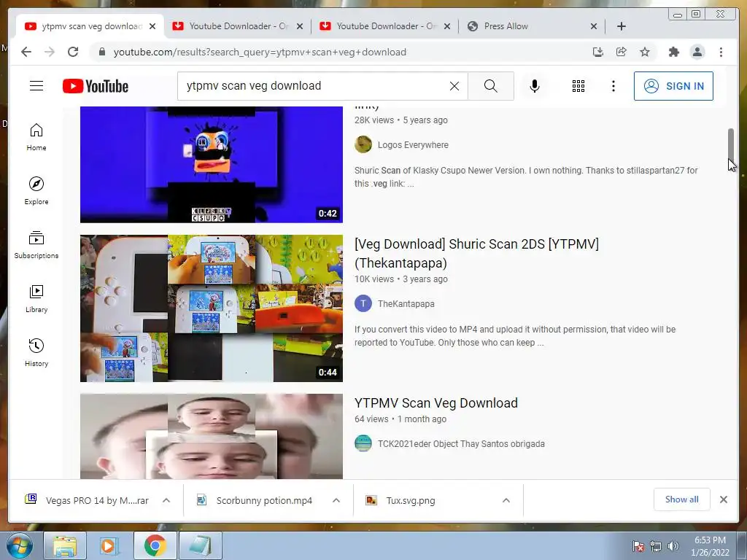This screenshot has height=560, width=747.
Task: Open the notepad-like taskbar app
Action: pyautogui.click(x=200, y=545)
